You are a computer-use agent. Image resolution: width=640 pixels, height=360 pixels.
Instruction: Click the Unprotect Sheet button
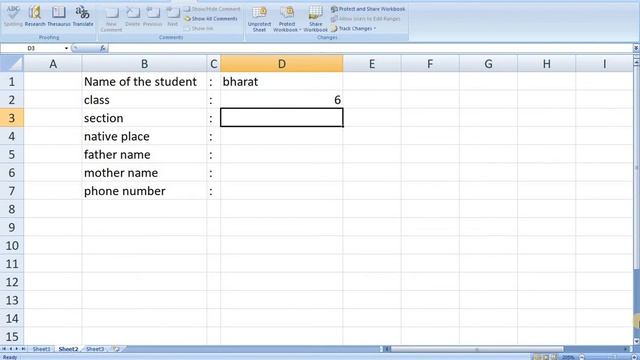pos(259,19)
